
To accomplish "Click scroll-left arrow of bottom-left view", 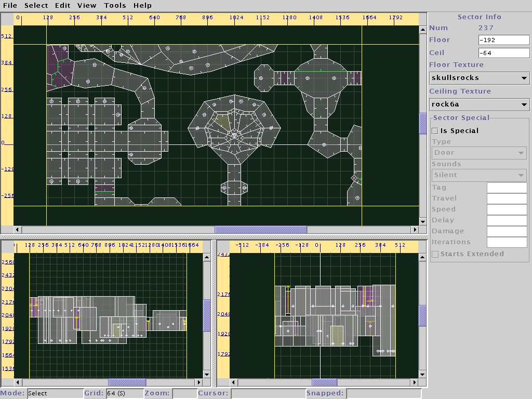I will click(18, 382).
